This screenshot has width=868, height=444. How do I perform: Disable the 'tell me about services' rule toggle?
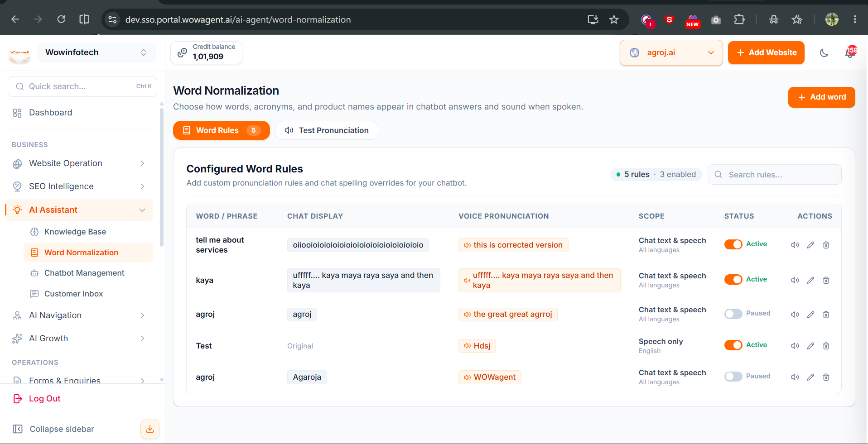(733, 244)
